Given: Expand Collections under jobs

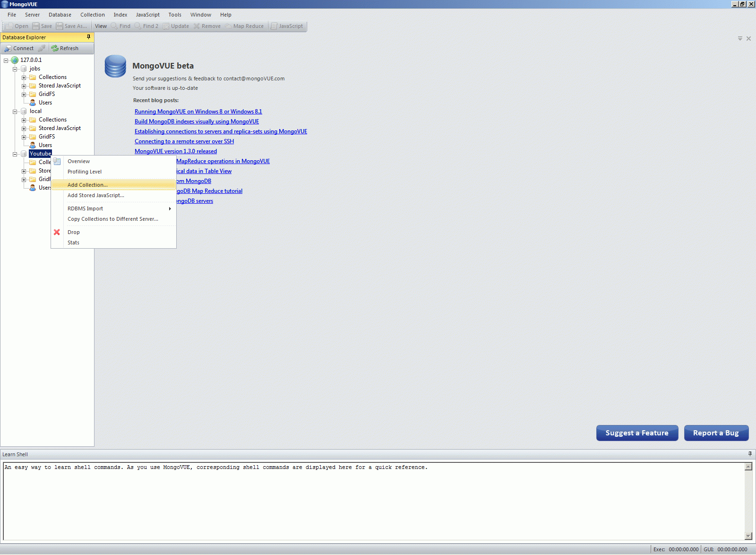Looking at the screenshot, I should 24,78.
